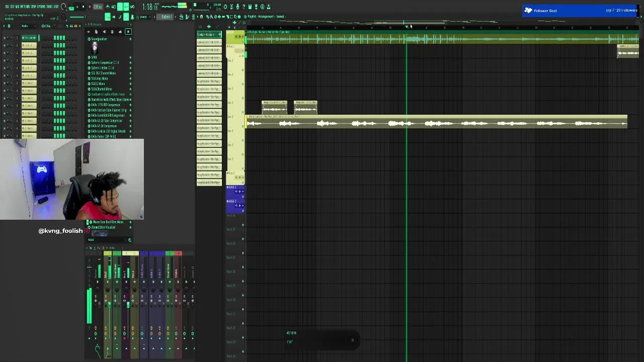Click the browser speaker sounds icon
The width and height of the screenshot is (644, 362).
pos(105,32)
